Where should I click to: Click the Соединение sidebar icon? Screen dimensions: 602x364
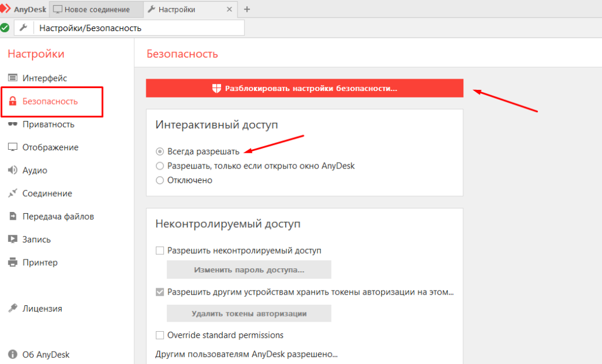pyautogui.click(x=13, y=193)
